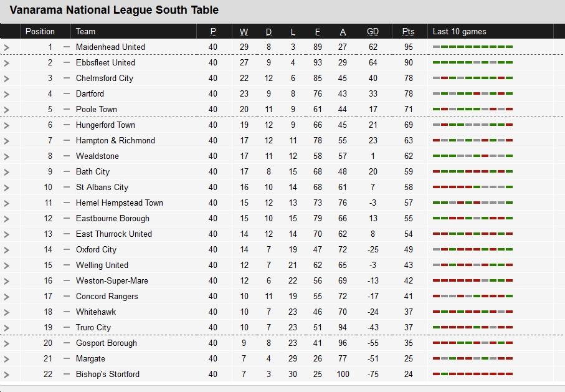
Task: Sort by the Pts column header
Action: click(x=408, y=32)
